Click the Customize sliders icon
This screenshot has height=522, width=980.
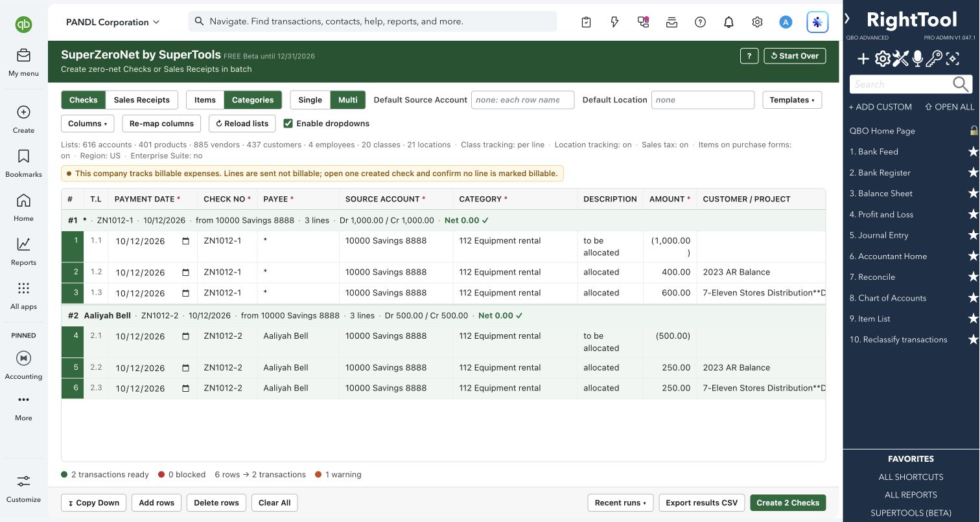pyautogui.click(x=23, y=481)
